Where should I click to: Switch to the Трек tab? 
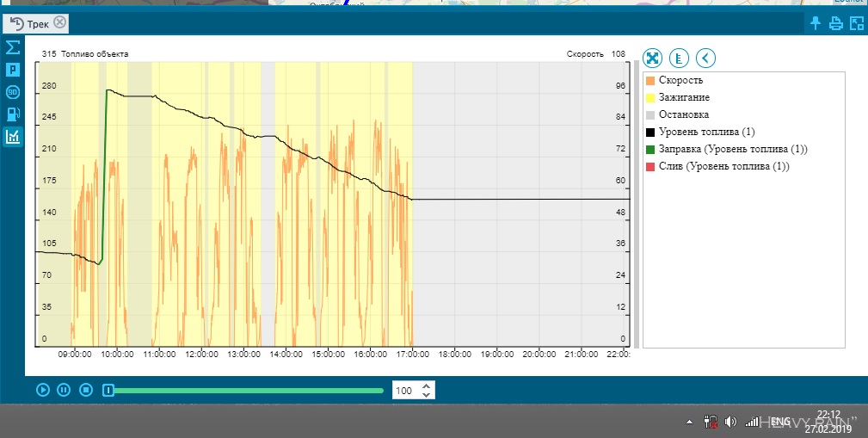tap(29, 23)
